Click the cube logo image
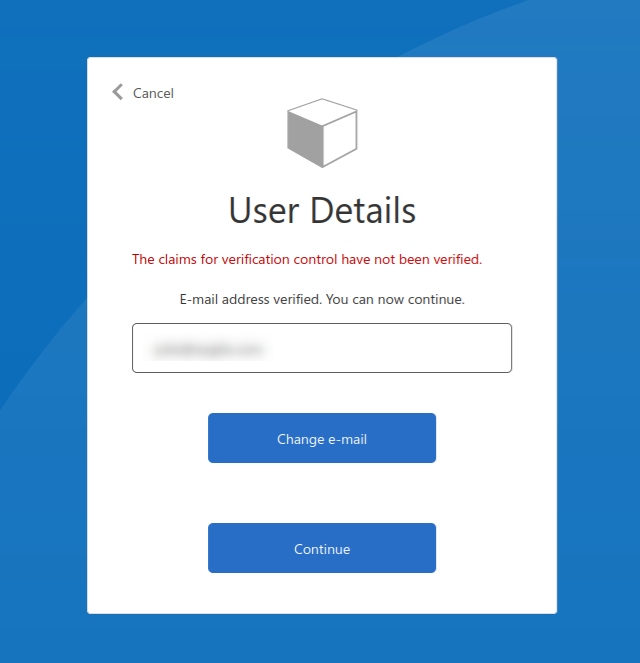The width and height of the screenshot is (640, 663). (322, 133)
